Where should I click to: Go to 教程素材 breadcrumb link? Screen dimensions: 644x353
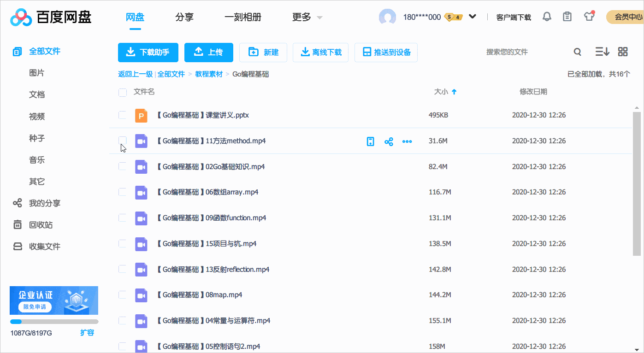coord(209,74)
